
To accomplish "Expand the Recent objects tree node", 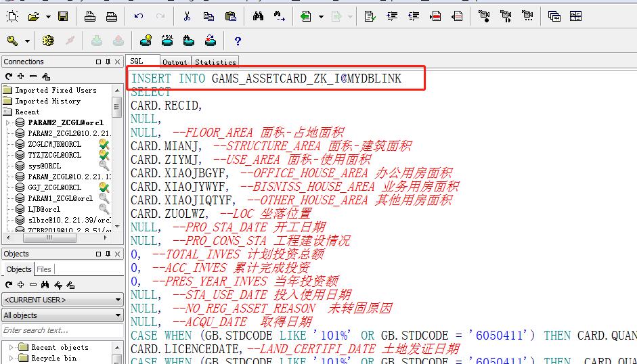I will click(12, 347).
